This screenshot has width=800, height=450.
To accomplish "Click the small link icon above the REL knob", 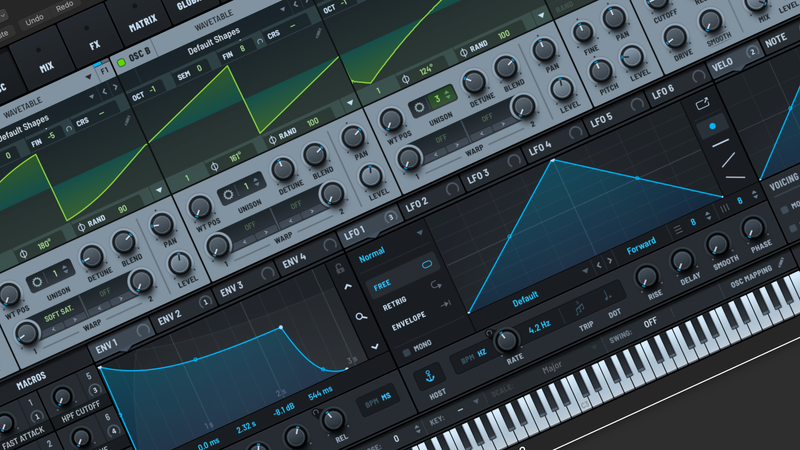I will 316,412.
